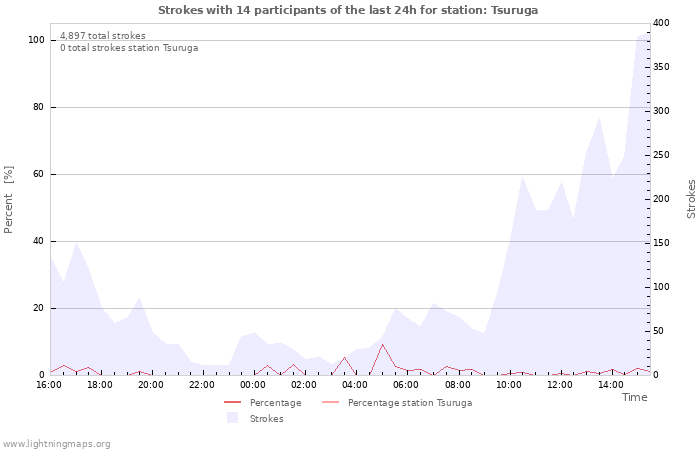Viewport: 700px width, 450px height.
Task: Click the 80 percent axis label
Action: click(x=38, y=107)
